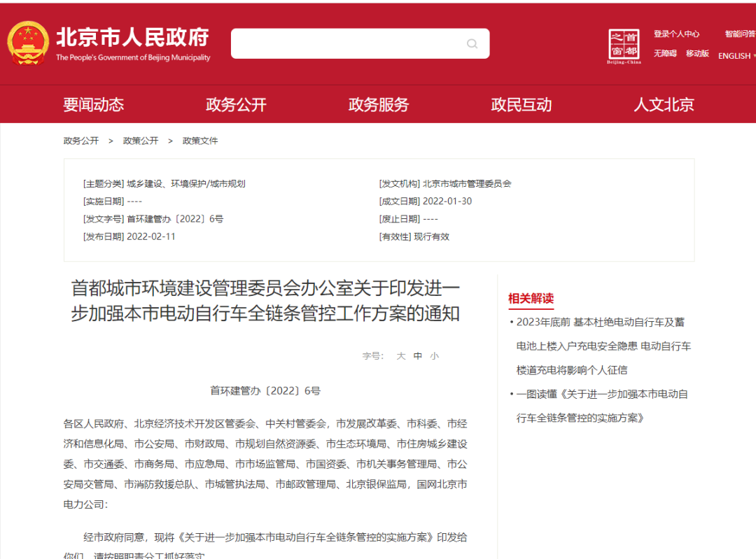Click the Beijing-China capital window seal icon
The height and width of the screenshot is (559, 756).
point(624,46)
